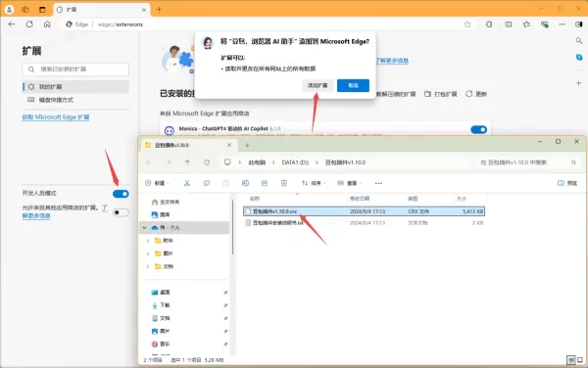Toggle Developer mode switch in Edge sidebar
This screenshot has height=368, width=588.
[x=121, y=194]
